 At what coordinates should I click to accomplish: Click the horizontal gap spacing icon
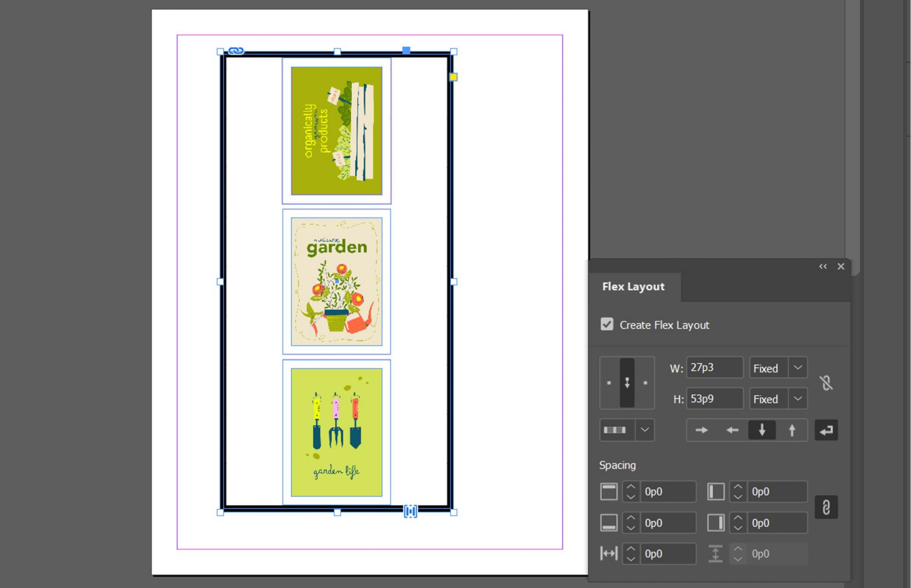pos(609,553)
